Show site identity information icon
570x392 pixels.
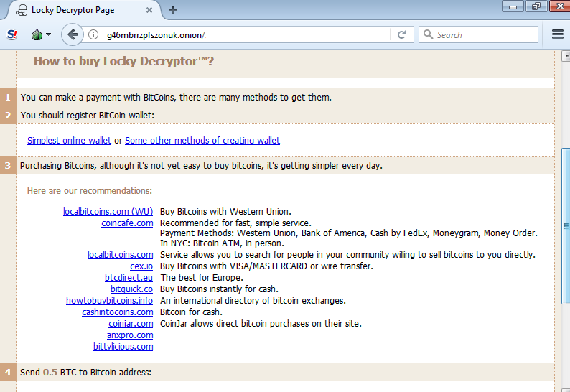(x=93, y=34)
